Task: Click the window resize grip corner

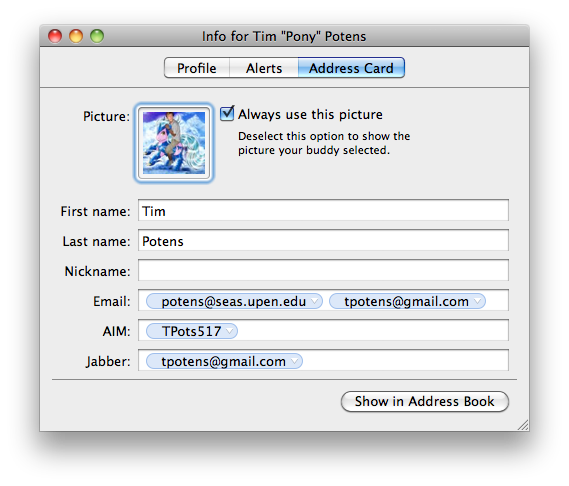Action: click(x=523, y=425)
